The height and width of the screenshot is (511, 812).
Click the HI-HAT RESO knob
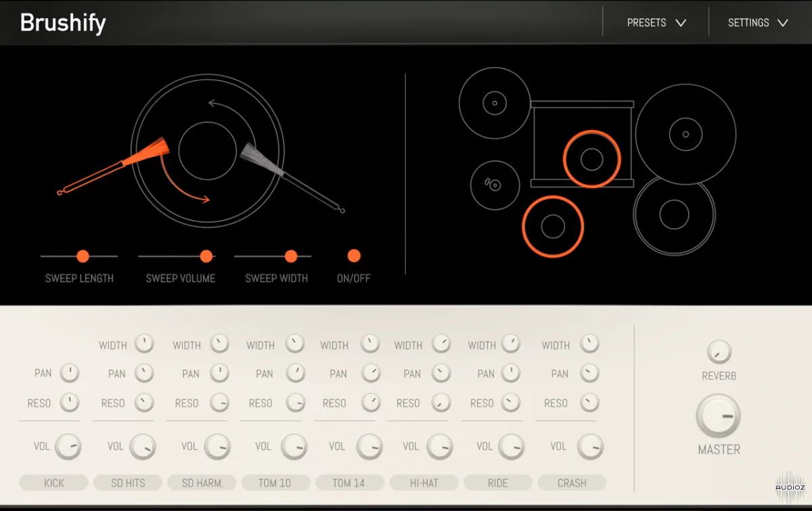pos(441,403)
